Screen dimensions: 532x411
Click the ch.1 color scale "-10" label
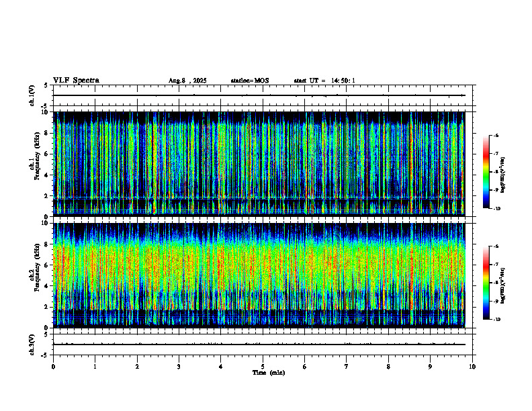[x=496, y=209]
